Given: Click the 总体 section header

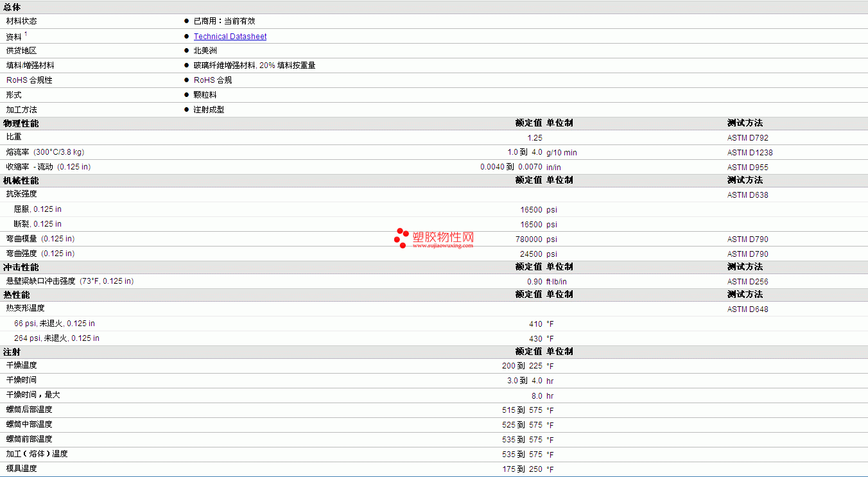Looking at the screenshot, I should (x=12, y=7).
